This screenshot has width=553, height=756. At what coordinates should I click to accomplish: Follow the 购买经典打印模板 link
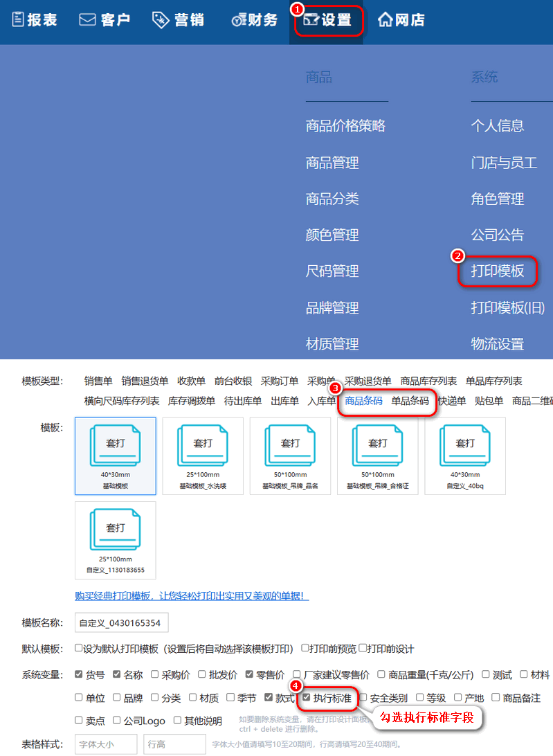[x=192, y=596]
